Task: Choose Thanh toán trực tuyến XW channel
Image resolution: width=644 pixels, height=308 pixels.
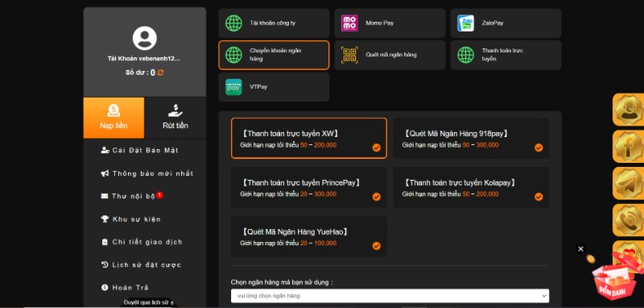Action: pyautogui.click(x=309, y=138)
